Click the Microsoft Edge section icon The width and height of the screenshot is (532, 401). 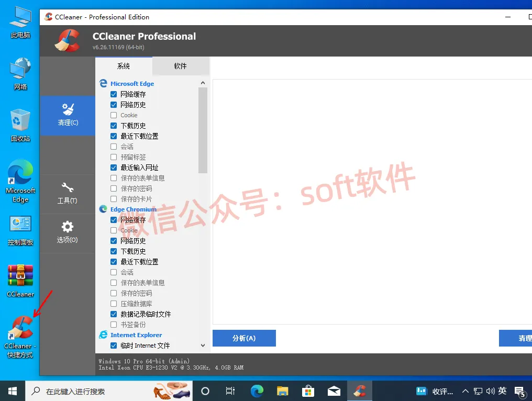[103, 83]
